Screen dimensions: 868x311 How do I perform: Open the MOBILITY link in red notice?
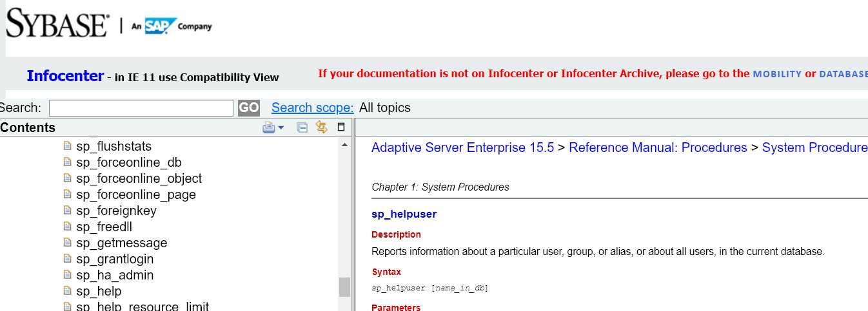[x=777, y=74]
